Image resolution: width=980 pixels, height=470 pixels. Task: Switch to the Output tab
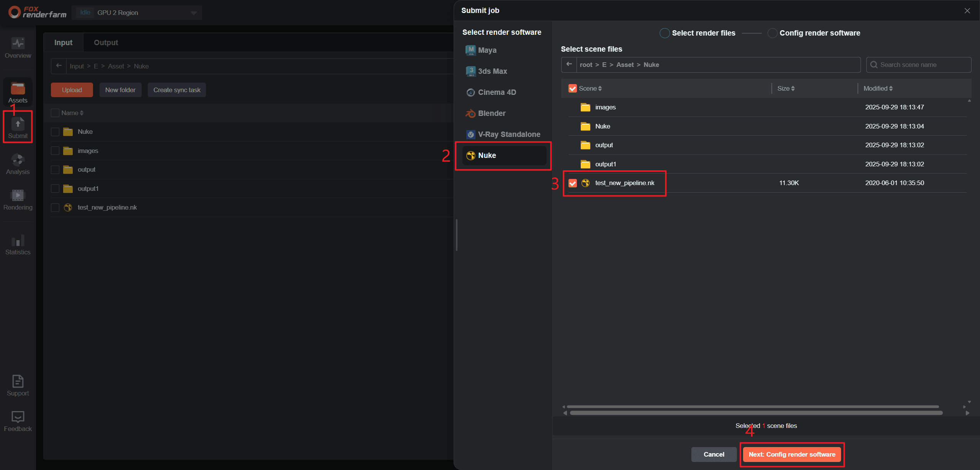pos(106,42)
